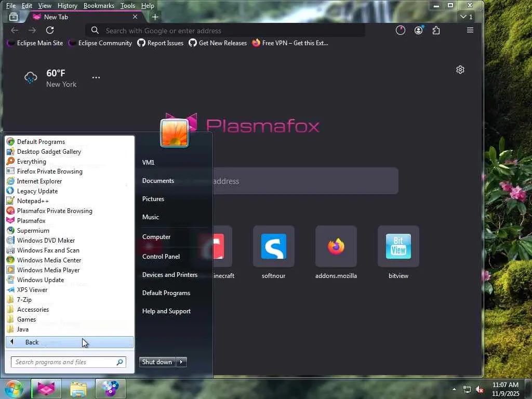Viewport: 532px width, 399px height.
Task: Open Notepad++ from the Start menu
Action: point(33,201)
